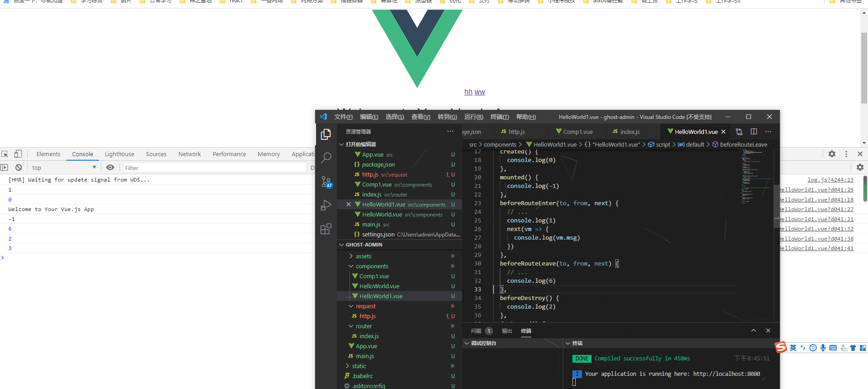Open the HelloWorld1.vue?d041:41 source link
The width and height of the screenshot is (868, 389).
[816, 248]
